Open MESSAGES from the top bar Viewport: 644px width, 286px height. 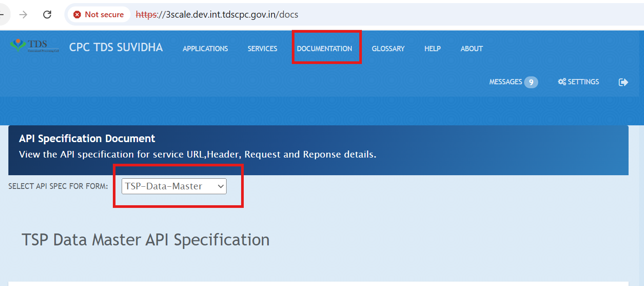tap(505, 82)
